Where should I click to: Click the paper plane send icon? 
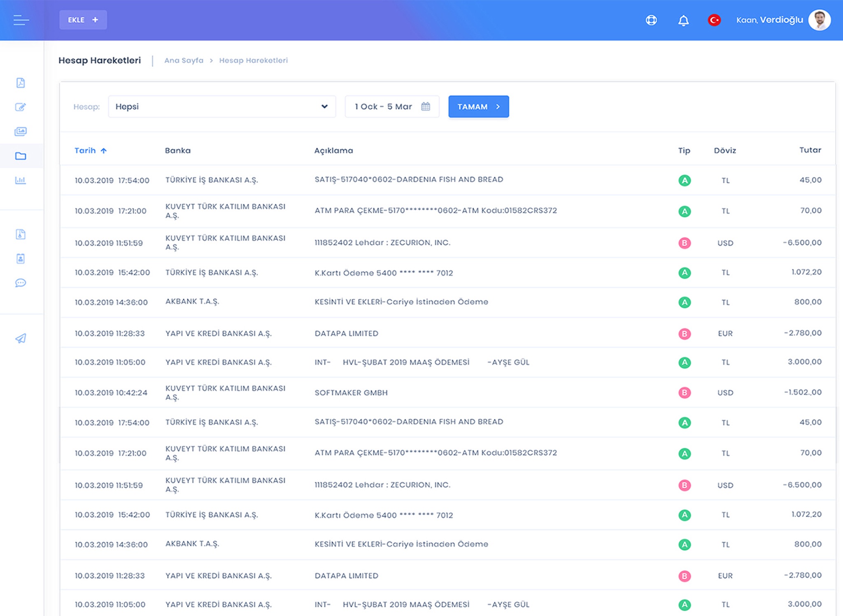pos(21,338)
